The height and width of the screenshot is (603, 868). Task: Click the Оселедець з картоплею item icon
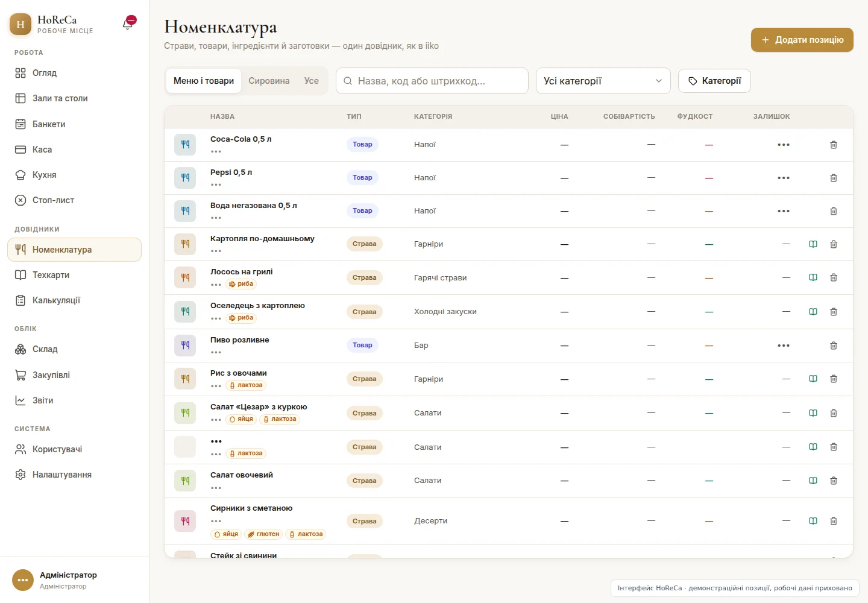185,312
